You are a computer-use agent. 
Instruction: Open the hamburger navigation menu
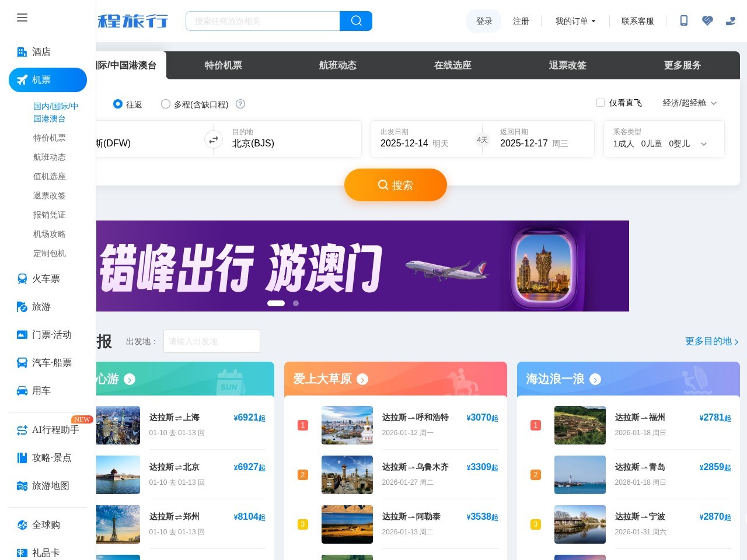point(22,17)
